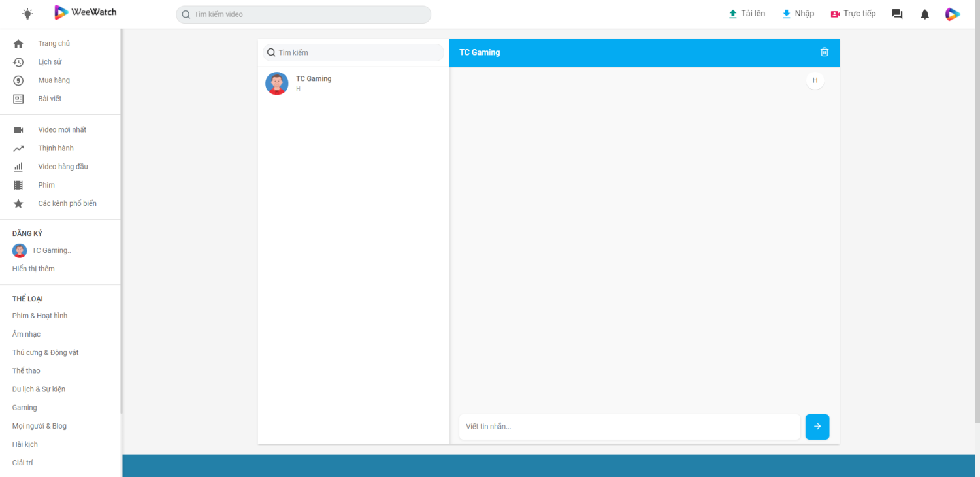Send the message with the arrow button
Image resolution: width=980 pixels, height=477 pixels.
coord(817,427)
